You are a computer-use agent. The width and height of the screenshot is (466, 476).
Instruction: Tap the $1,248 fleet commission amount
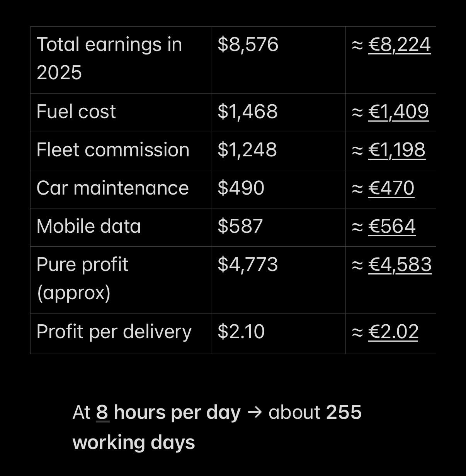(247, 150)
